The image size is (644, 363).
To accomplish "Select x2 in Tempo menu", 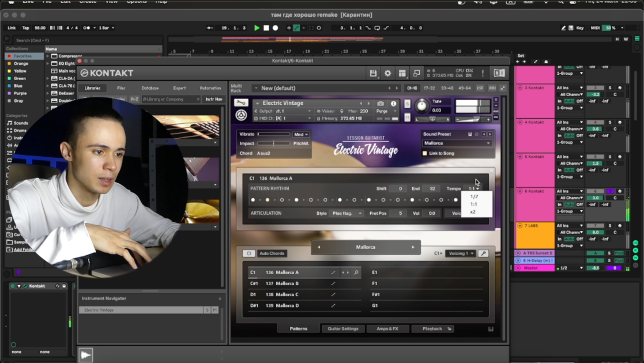I will tap(473, 212).
